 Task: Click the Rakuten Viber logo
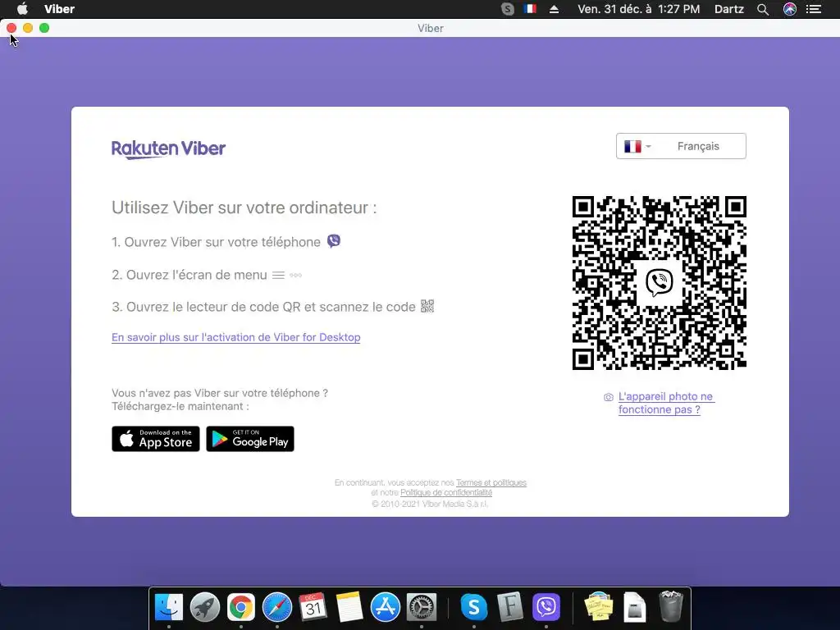pos(169,149)
